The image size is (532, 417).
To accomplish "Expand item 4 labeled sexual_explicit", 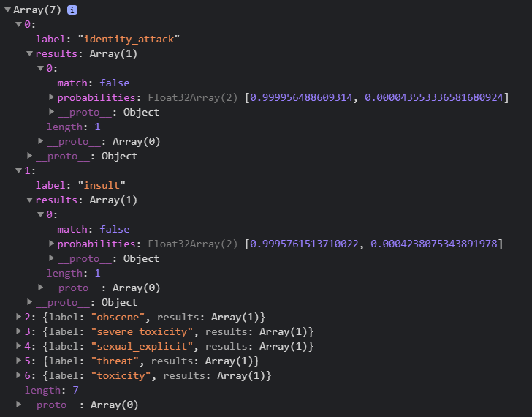I will [x=19, y=346].
